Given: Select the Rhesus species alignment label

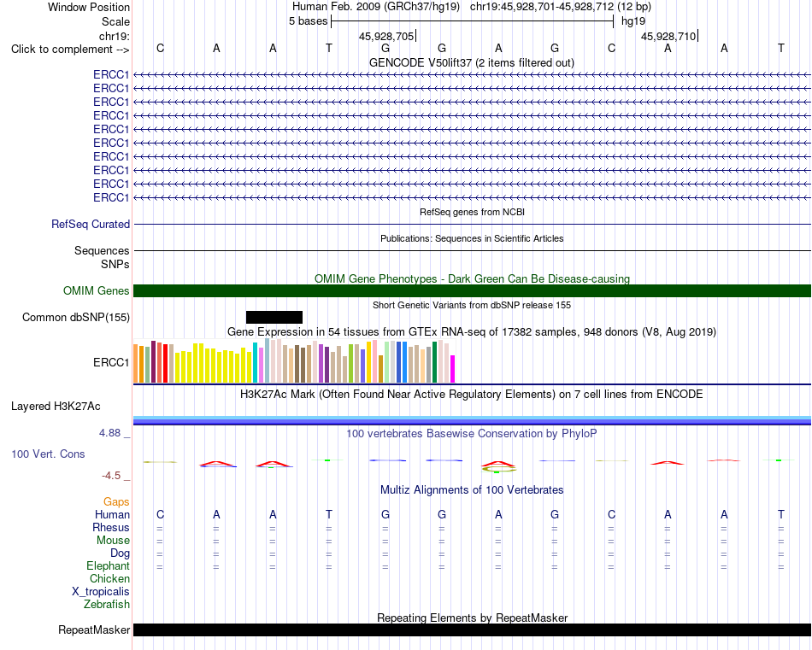Looking at the screenshot, I should (111, 527).
